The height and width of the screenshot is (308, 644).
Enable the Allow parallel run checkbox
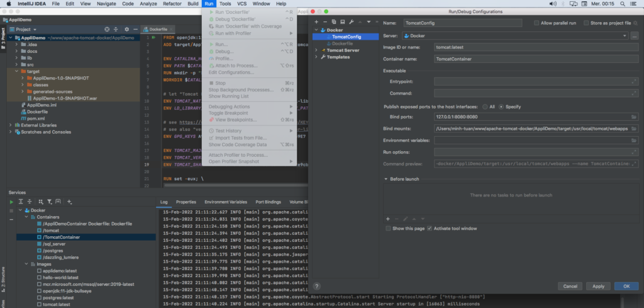(536, 23)
